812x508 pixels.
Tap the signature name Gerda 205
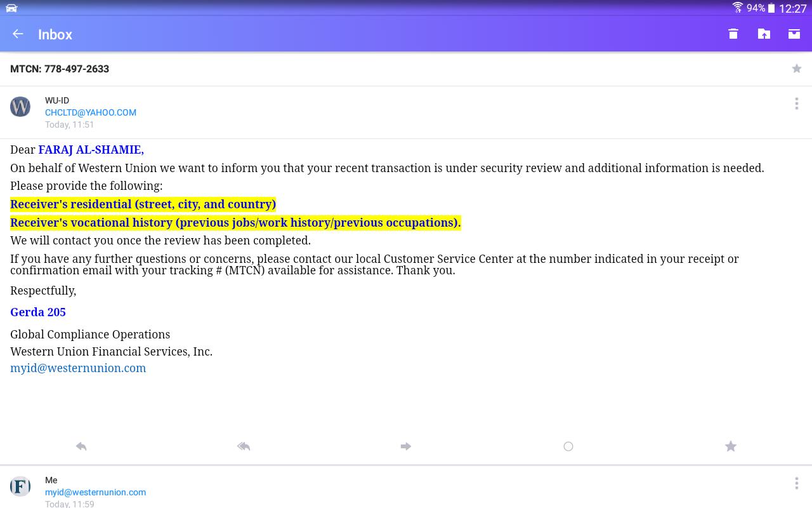(x=38, y=312)
